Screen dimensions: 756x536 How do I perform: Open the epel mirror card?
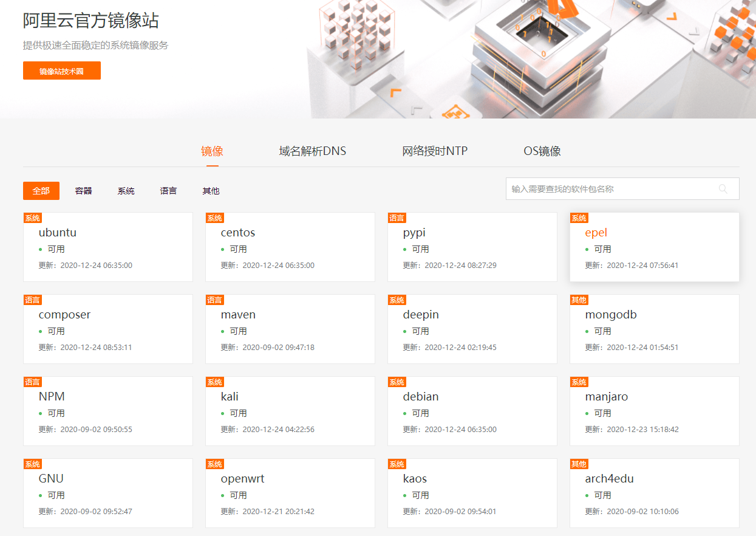point(655,247)
